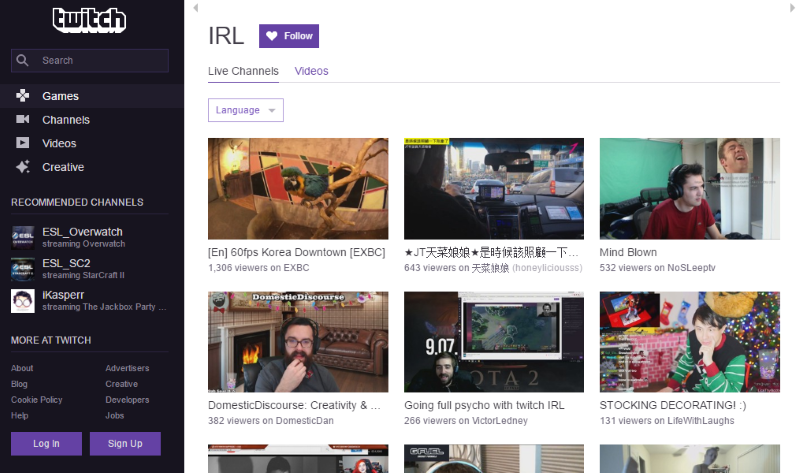The width and height of the screenshot is (800, 473).
Task: Open the Creative section in sidebar
Action: click(x=92, y=167)
